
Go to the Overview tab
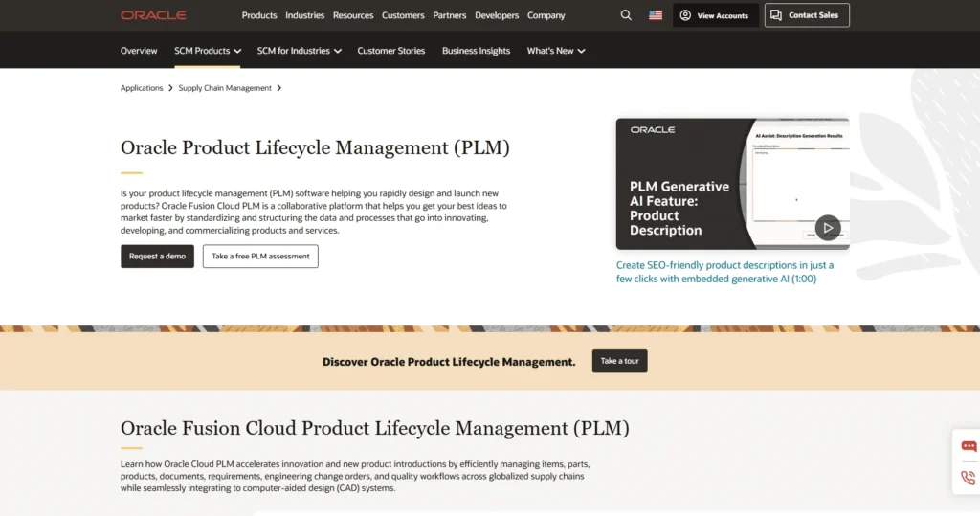139,51
